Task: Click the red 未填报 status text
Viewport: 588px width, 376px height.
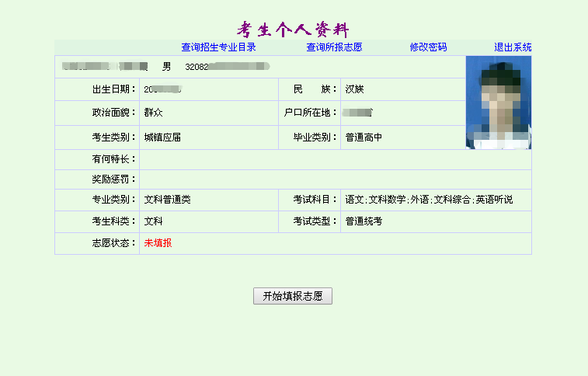Action: tap(158, 243)
